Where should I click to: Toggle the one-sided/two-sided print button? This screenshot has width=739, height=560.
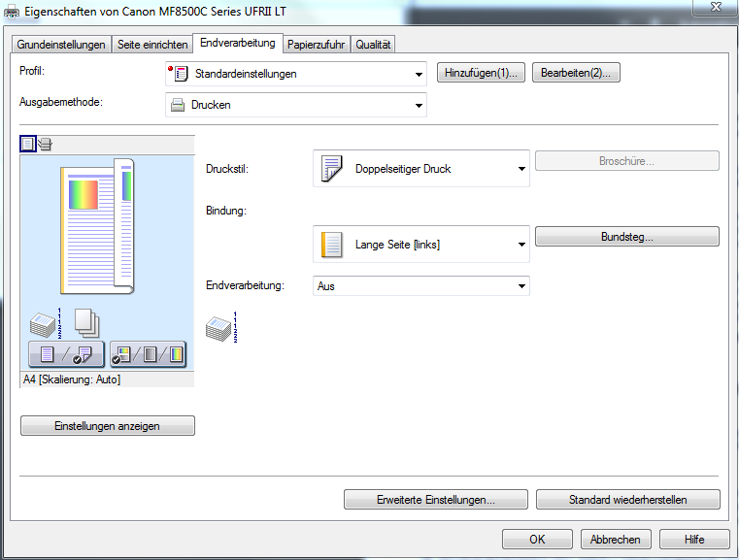(x=66, y=354)
